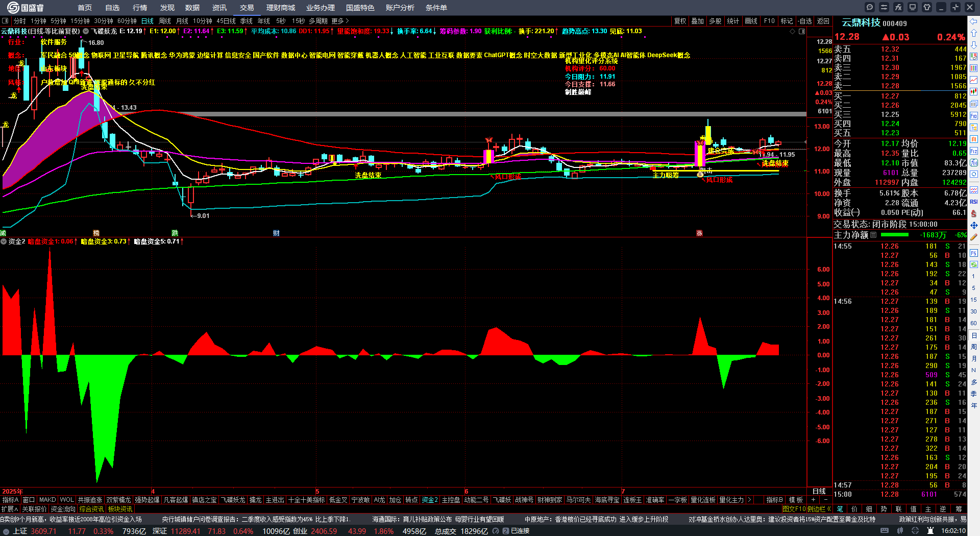Open the sliders settings icon in title bar
The height and width of the screenshot is (536, 980).
884,7
